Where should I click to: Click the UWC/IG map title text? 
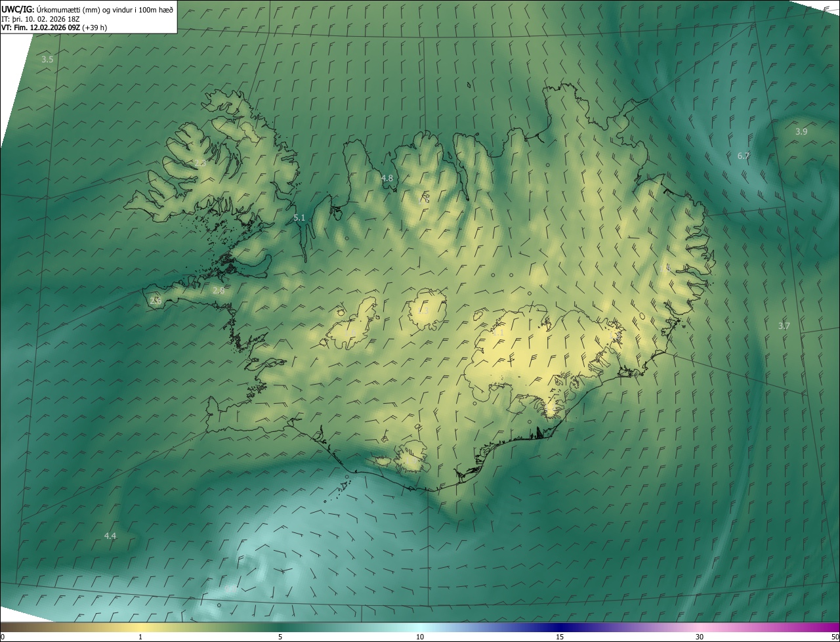pyautogui.click(x=18, y=9)
